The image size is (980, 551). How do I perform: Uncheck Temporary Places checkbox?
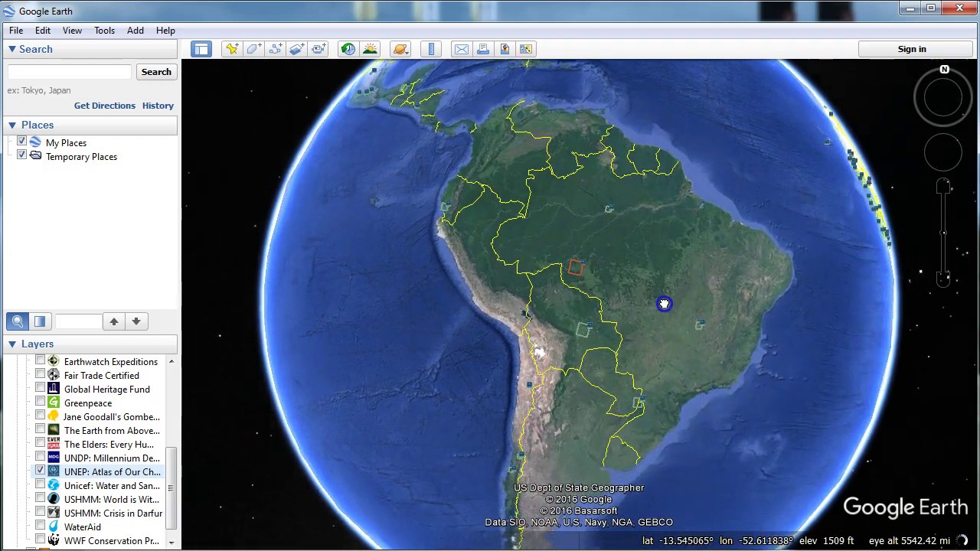click(21, 155)
